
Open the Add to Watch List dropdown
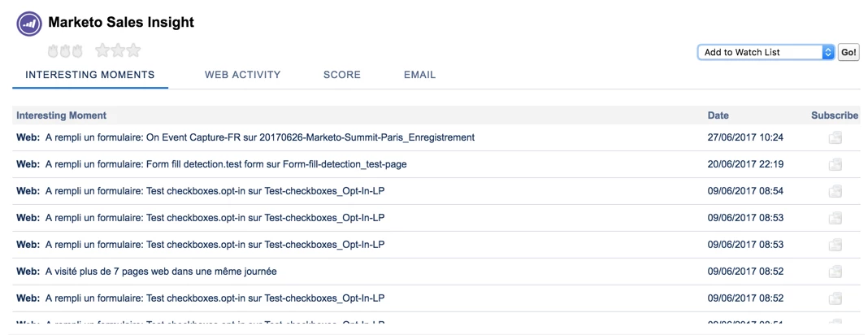[x=766, y=52]
